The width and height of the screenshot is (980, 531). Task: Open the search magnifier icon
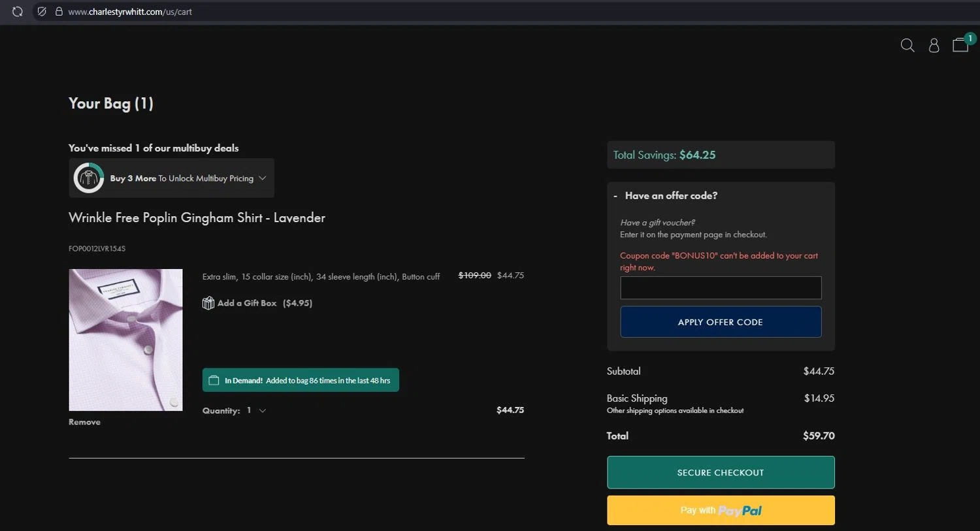907,45
